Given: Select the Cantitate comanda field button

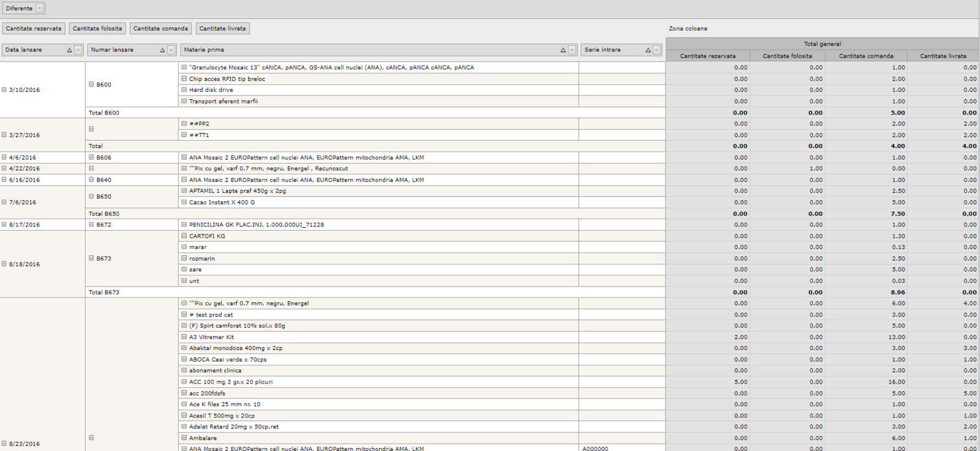Looking at the screenshot, I should tap(160, 29).
